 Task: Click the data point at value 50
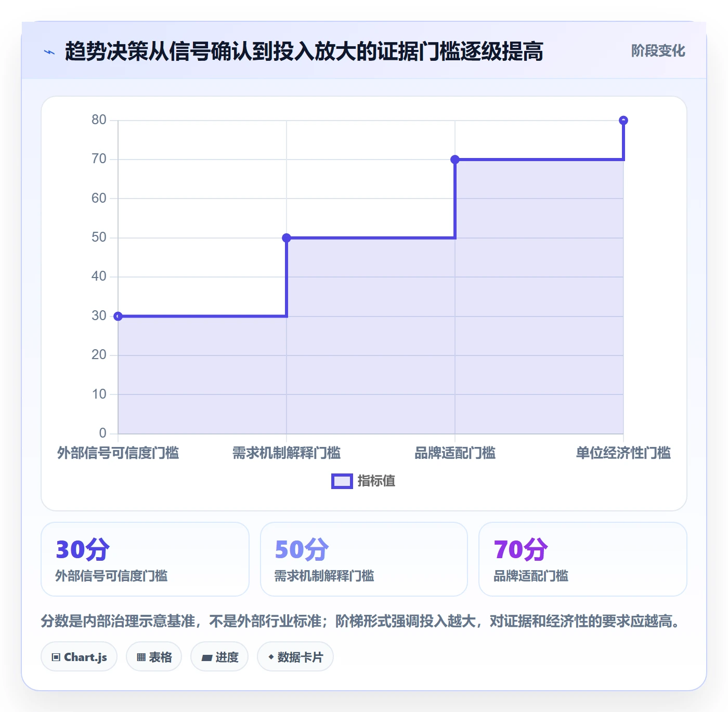287,238
